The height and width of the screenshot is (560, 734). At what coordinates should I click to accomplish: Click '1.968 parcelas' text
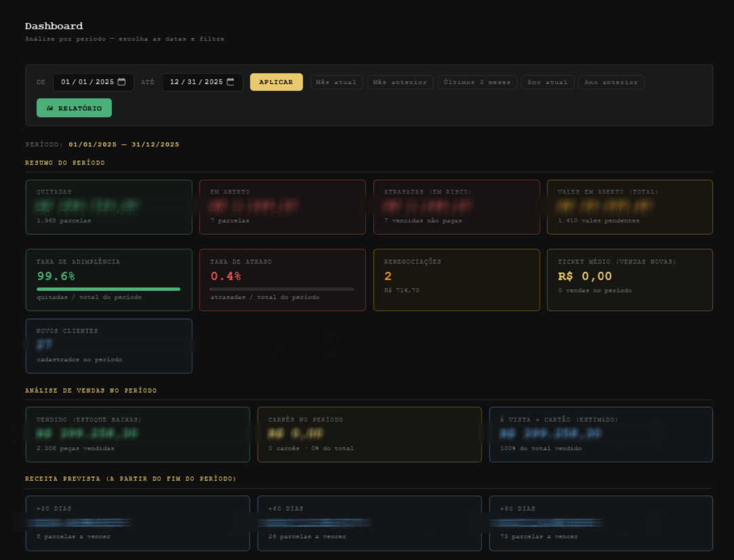(64, 220)
